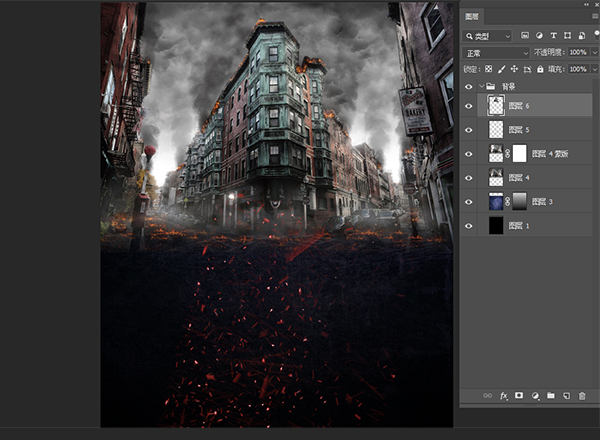The height and width of the screenshot is (440, 600).
Task: Select the 图层 panel tab
Action: point(474,16)
